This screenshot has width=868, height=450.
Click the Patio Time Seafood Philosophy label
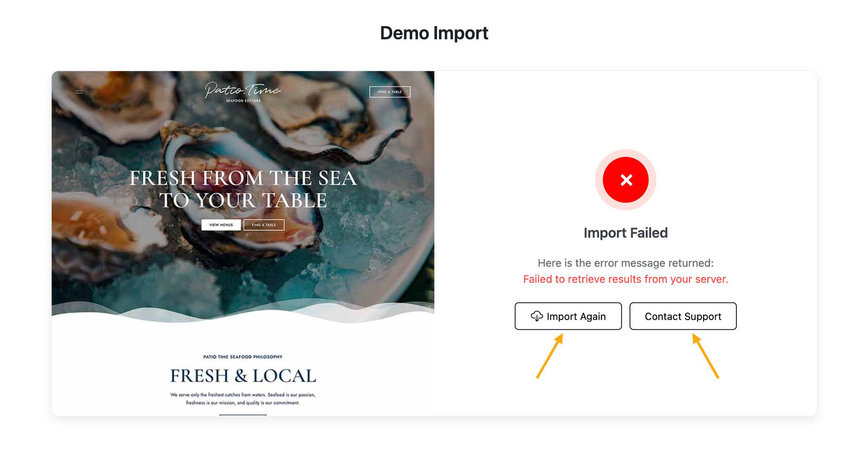point(243,357)
